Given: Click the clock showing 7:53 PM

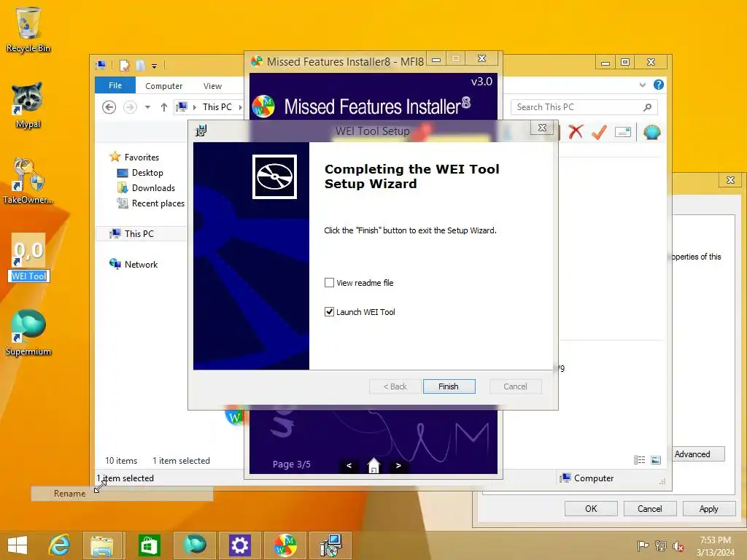Looking at the screenshot, I should 715,540.
